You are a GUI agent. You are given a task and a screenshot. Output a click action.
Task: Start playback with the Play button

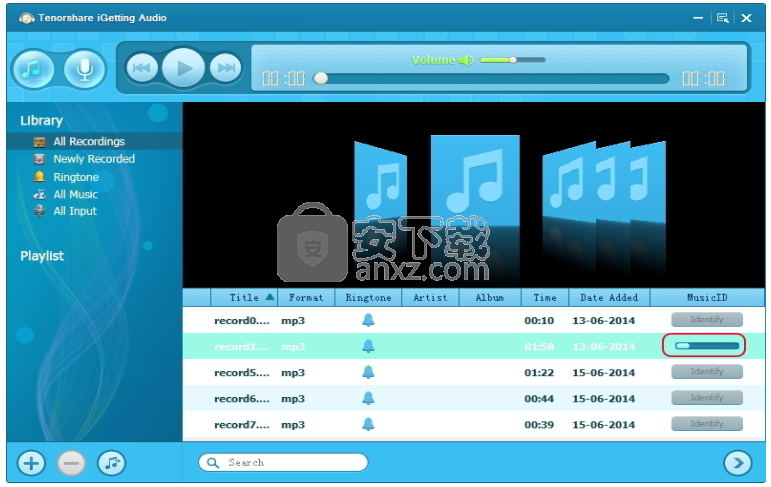(x=183, y=68)
